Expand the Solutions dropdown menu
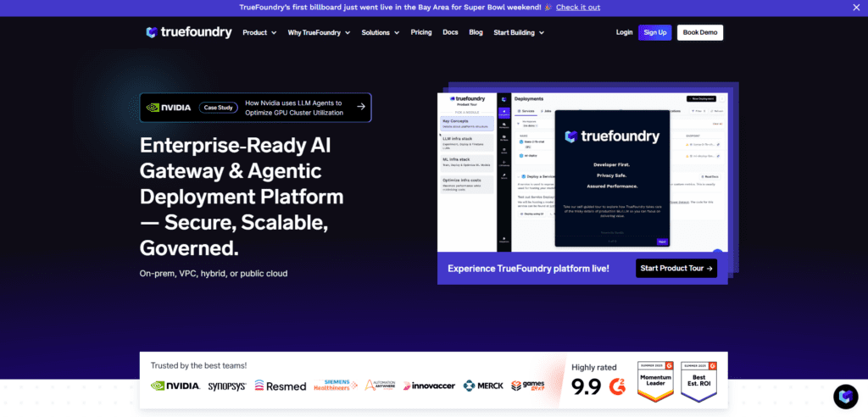This screenshot has width=868, height=417. click(381, 33)
